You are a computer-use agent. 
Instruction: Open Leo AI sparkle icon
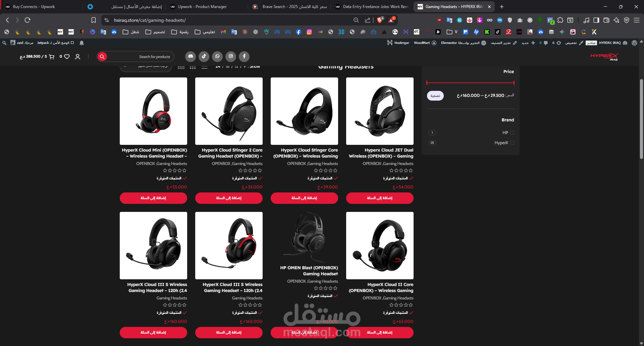coord(616,20)
